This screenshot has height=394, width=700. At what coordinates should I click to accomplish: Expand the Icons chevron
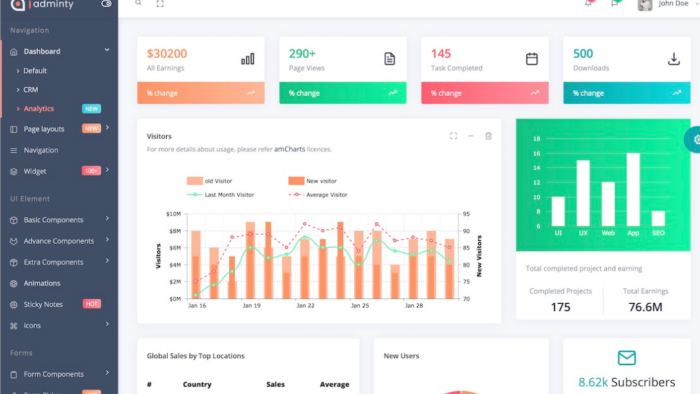107,324
